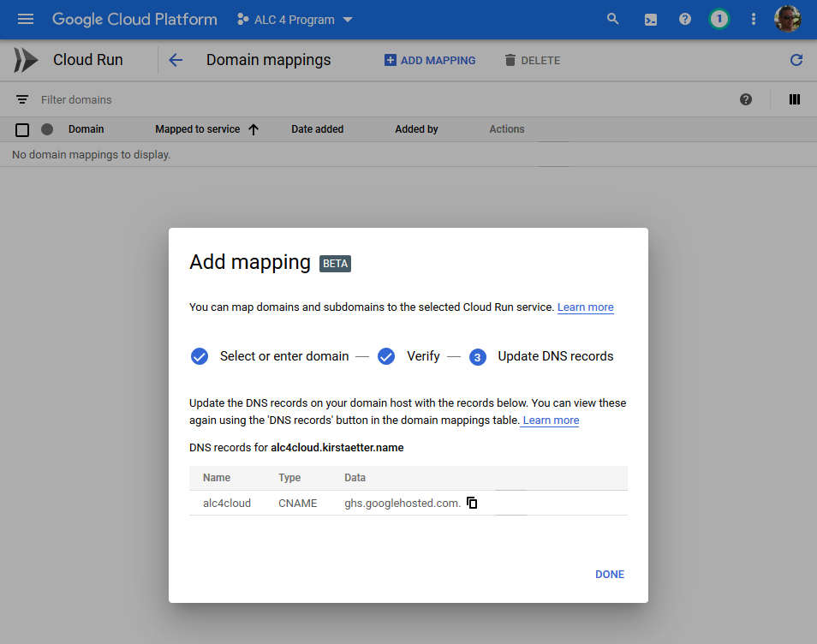
Task: Click the DONE button
Action: (610, 574)
